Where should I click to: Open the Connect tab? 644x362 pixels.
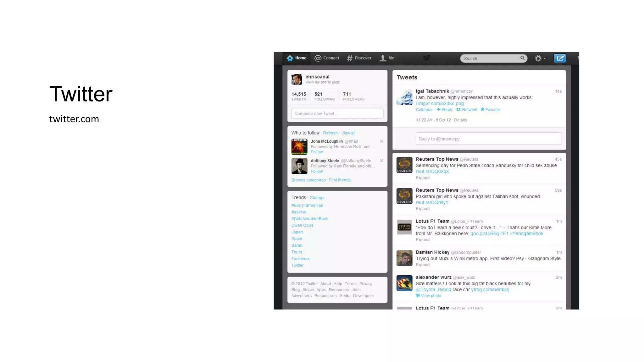click(x=327, y=58)
